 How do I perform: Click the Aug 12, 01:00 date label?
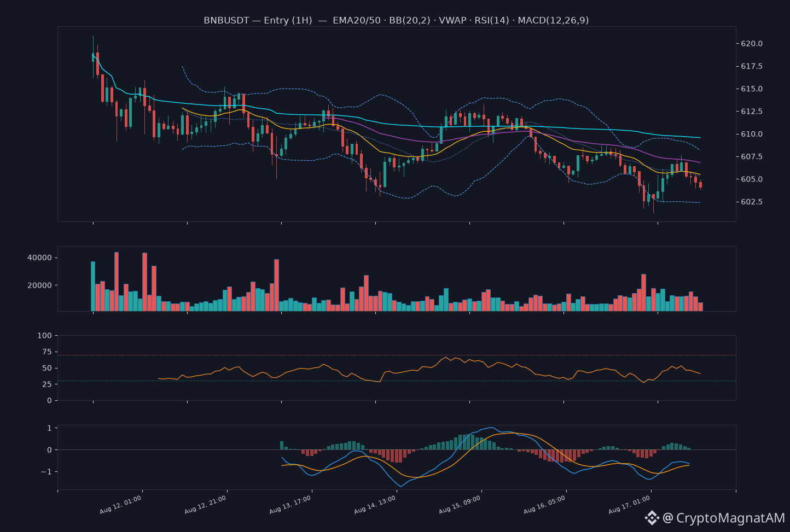point(121,505)
